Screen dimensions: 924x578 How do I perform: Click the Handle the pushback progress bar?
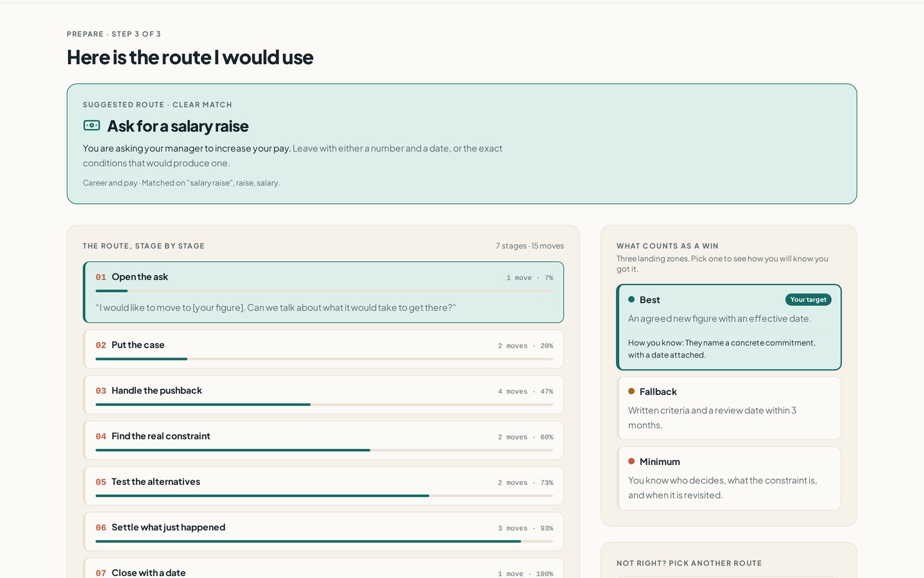coord(324,405)
